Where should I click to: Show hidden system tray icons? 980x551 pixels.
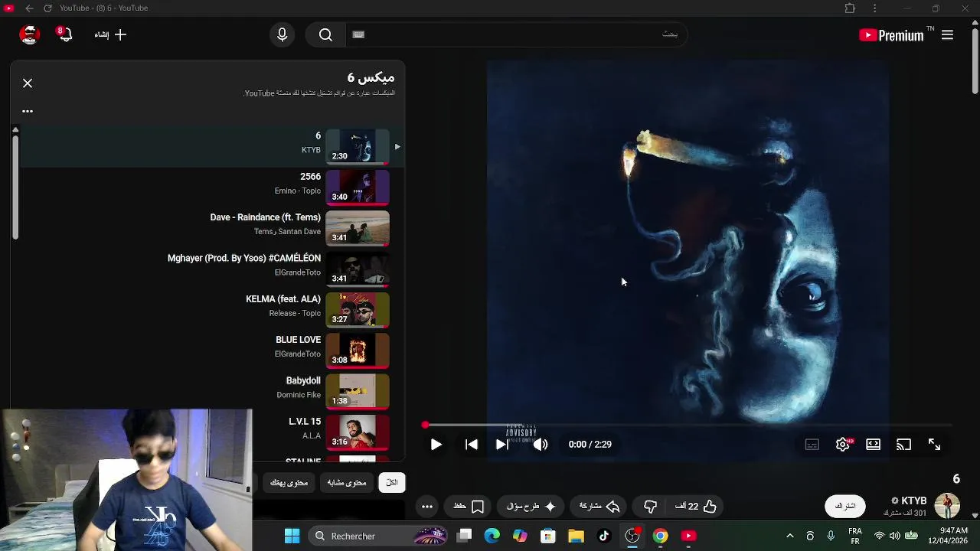click(790, 536)
